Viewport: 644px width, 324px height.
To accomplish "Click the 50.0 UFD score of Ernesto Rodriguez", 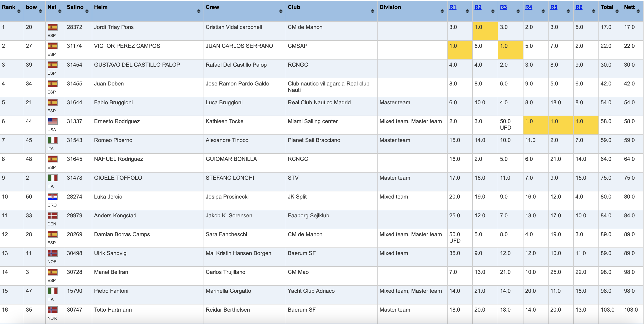I will click(x=506, y=124).
